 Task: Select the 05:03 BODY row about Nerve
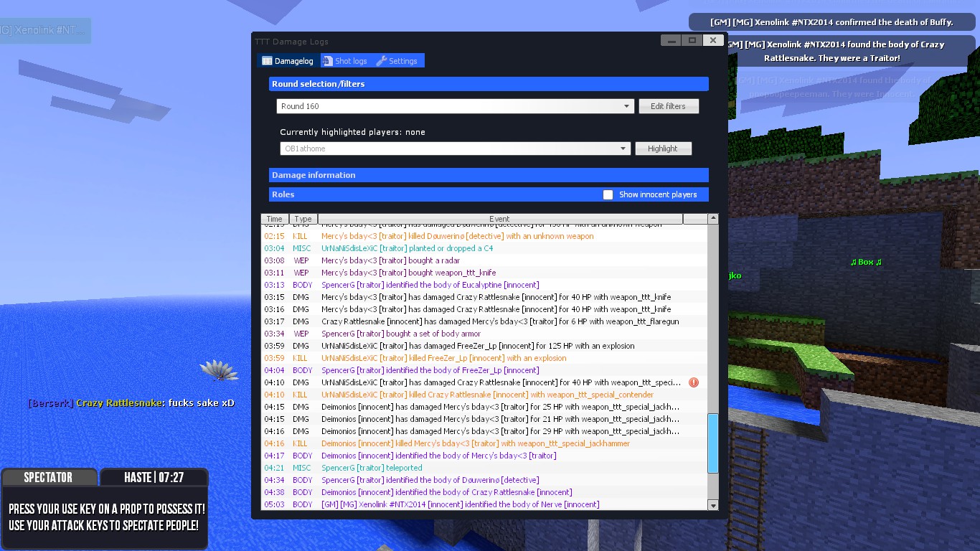(484, 504)
